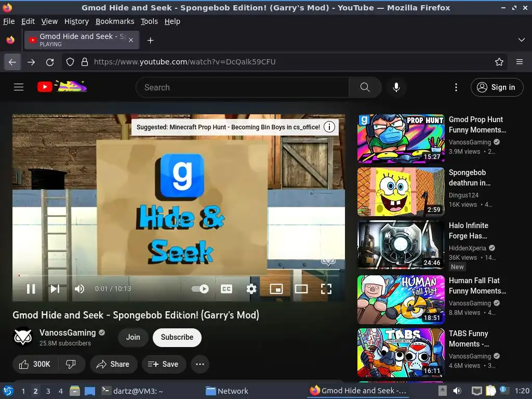The image size is (532, 399).
Task: Pause the video with the pause button
Action: coord(31,289)
